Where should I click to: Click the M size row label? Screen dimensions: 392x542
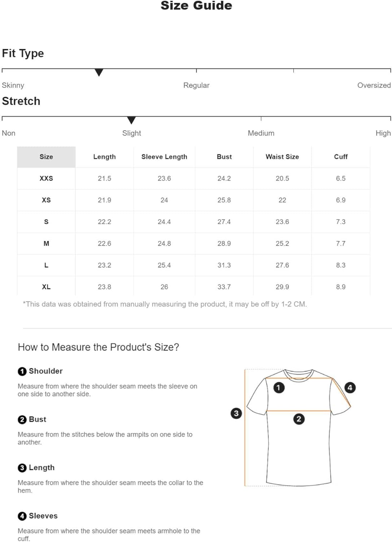point(46,244)
